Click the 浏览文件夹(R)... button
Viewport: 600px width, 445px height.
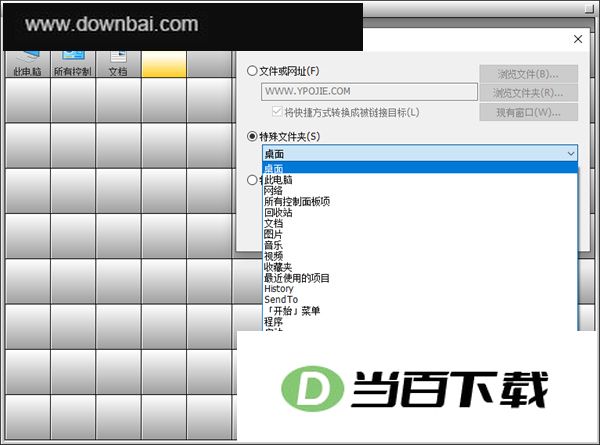(x=528, y=93)
